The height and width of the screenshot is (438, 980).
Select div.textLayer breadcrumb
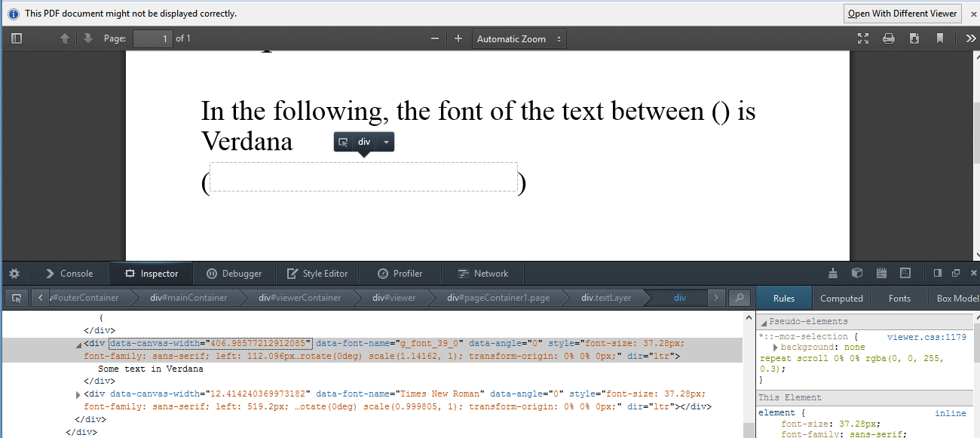pyautogui.click(x=606, y=298)
